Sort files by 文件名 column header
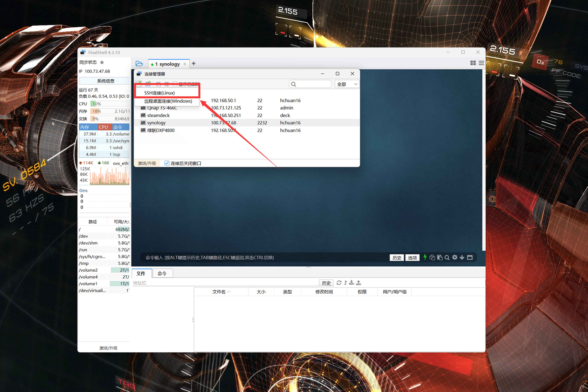Screen dimensions: 588x392 (221, 292)
